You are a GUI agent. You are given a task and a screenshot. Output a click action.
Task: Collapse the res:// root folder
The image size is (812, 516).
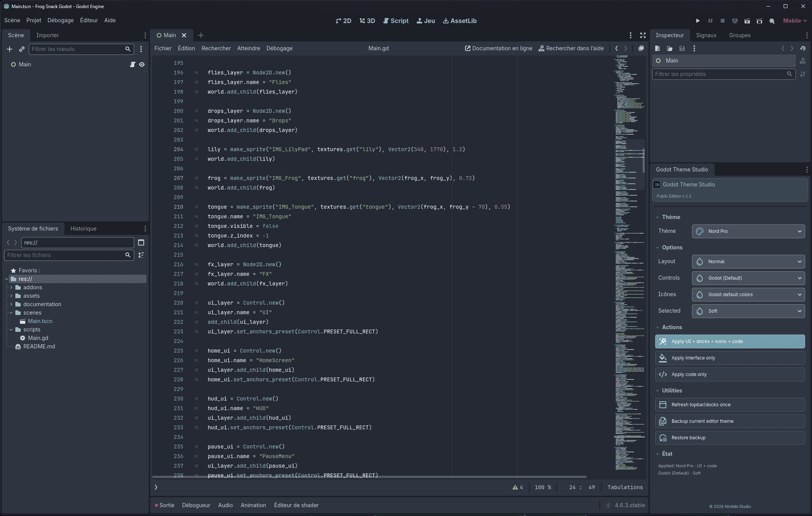(x=7, y=279)
